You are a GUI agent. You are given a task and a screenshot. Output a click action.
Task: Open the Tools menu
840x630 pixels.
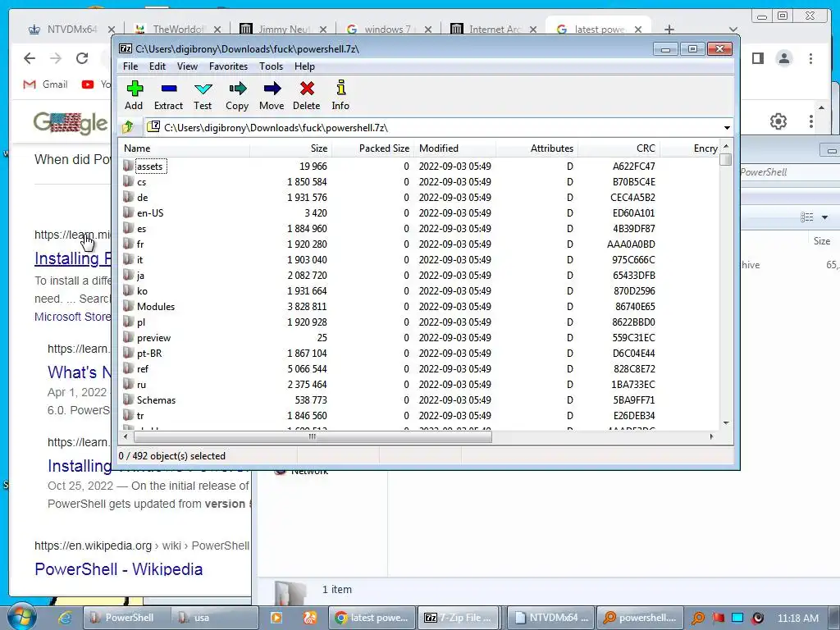coord(271,66)
